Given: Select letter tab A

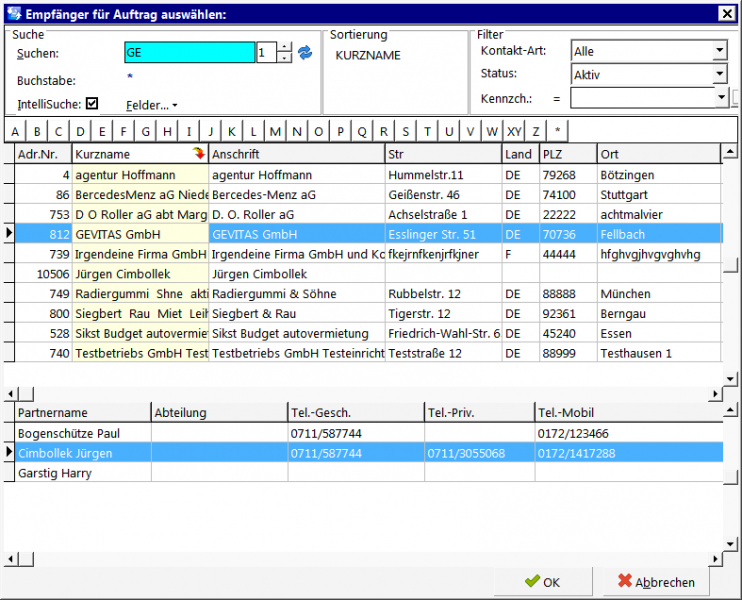Looking at the screenshot, I should [x=15, y=131].
